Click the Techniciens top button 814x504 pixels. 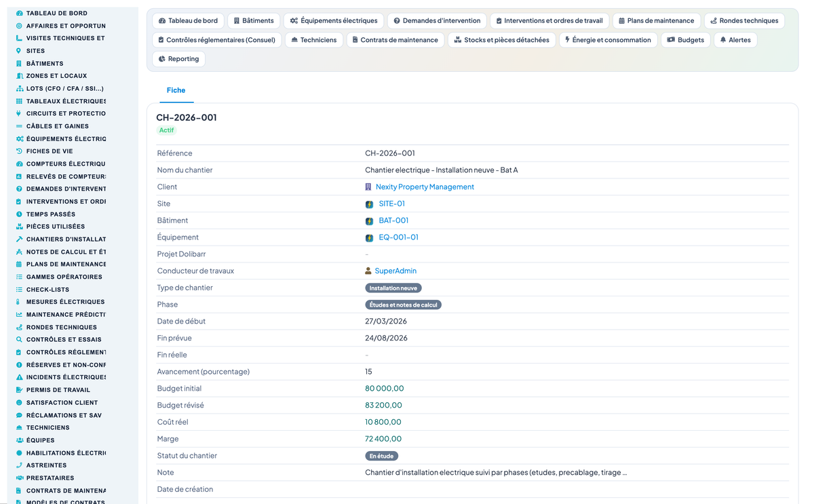[314, 40]
